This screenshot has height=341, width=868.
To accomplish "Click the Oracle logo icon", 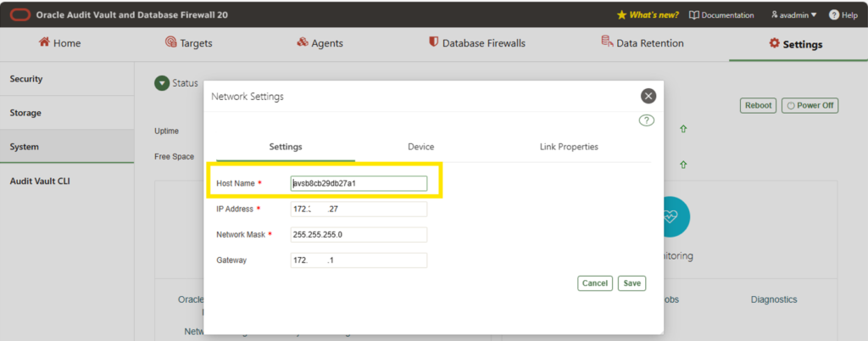I will (19, 15).
